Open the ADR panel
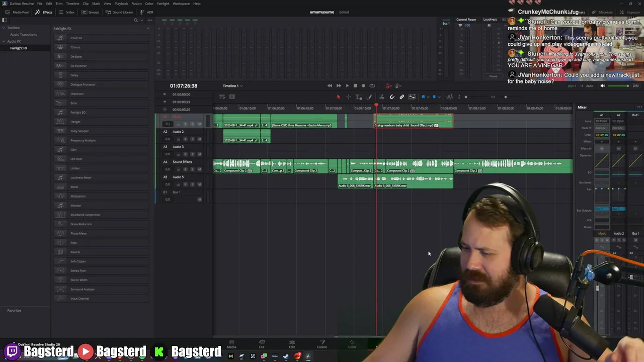644x362 pixels. pyautogui.click(x=146, y=12)
